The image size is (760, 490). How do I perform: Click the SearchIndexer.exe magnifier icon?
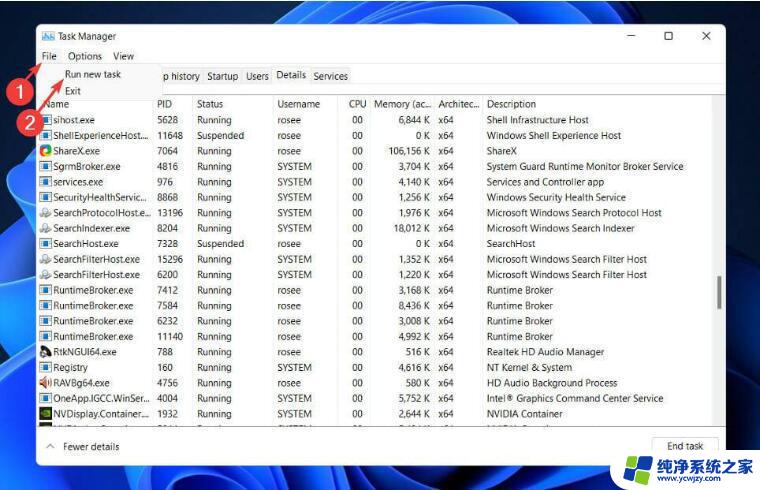pos(46,228)
